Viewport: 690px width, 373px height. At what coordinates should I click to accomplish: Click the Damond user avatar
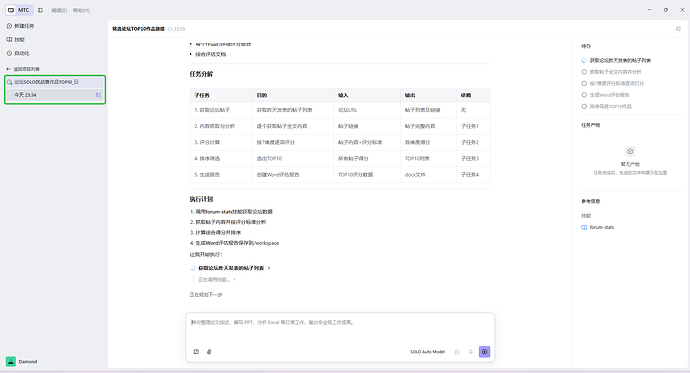pyautogui.click(x=11, y=361)
